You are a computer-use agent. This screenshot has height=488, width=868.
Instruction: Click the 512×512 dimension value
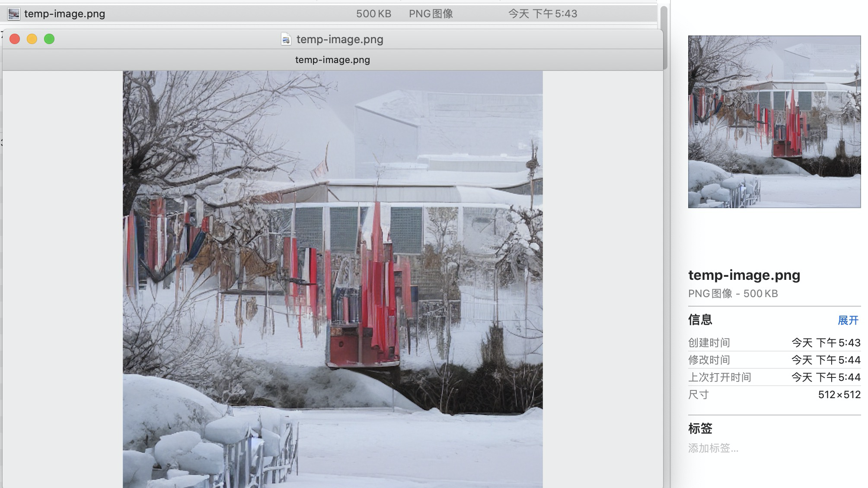839,395
